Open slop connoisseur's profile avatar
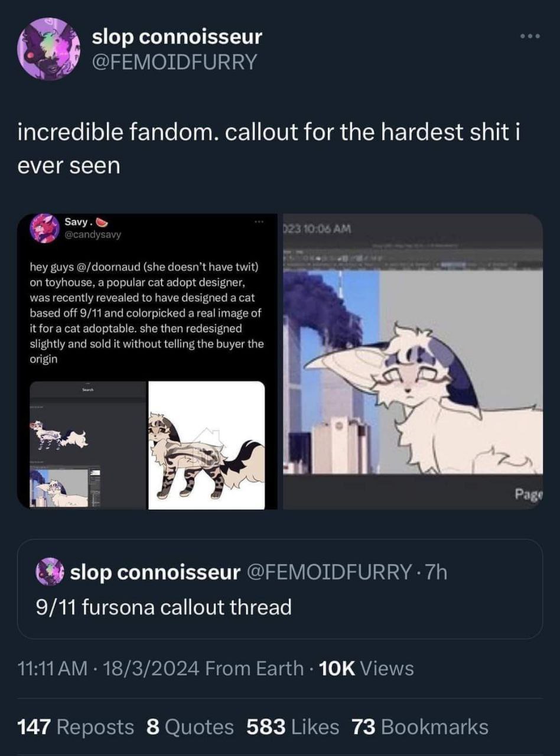Screen dimensions: 560x756 49,48
